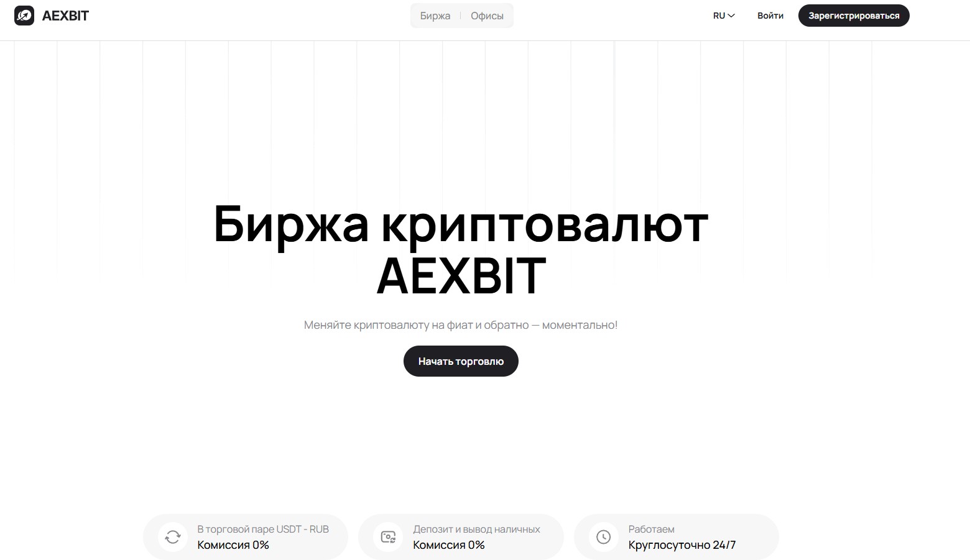Click the circular arrows exchange icon

[x=173, y=537]
